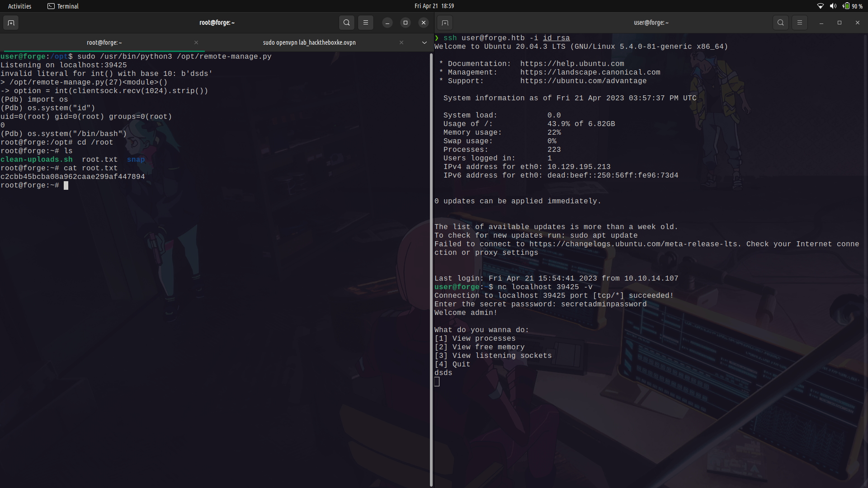The width and height of the screenshot is (868, 488).
Task: Open the Activities overview
Action: click(x=19, y=6)
